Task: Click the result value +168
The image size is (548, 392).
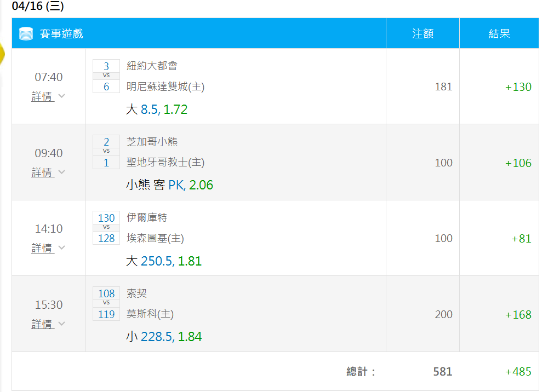Action: coord(518,314)
